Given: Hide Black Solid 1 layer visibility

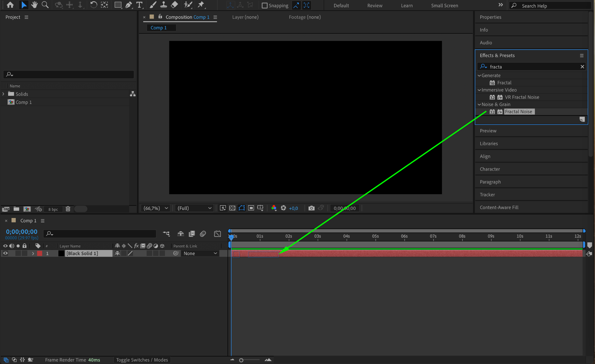Looking at the screenshot, I should tap(5, 253).
